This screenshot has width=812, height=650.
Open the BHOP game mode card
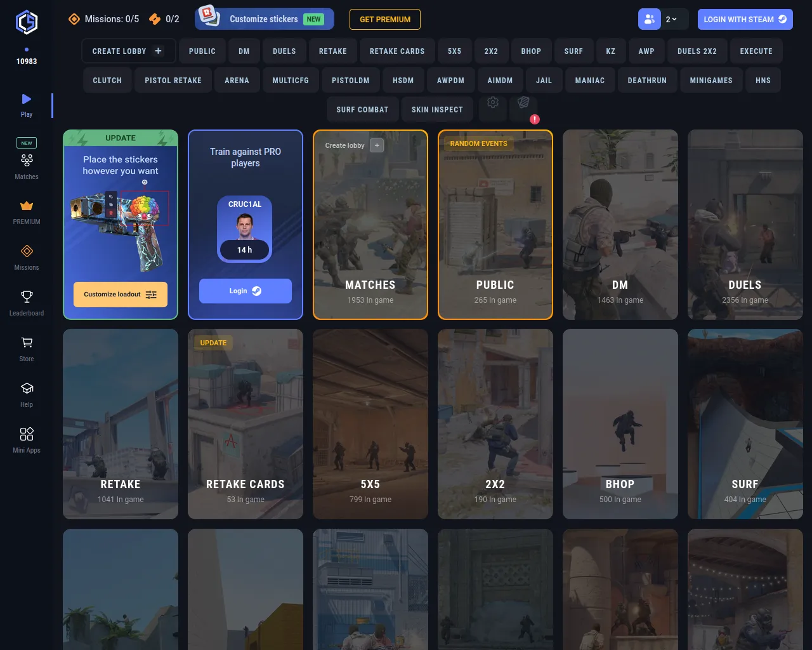point(620,424)
